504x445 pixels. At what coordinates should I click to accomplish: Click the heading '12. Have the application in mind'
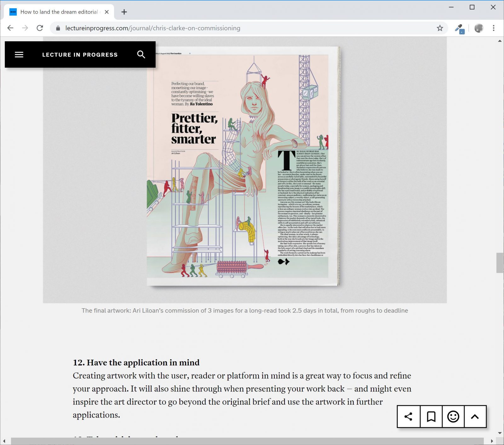136,362
